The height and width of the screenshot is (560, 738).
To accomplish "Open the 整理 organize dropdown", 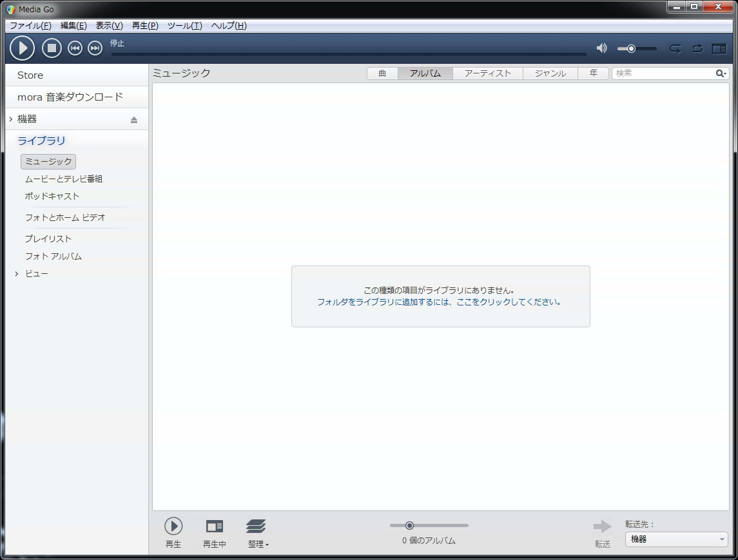I will point(257,533).
